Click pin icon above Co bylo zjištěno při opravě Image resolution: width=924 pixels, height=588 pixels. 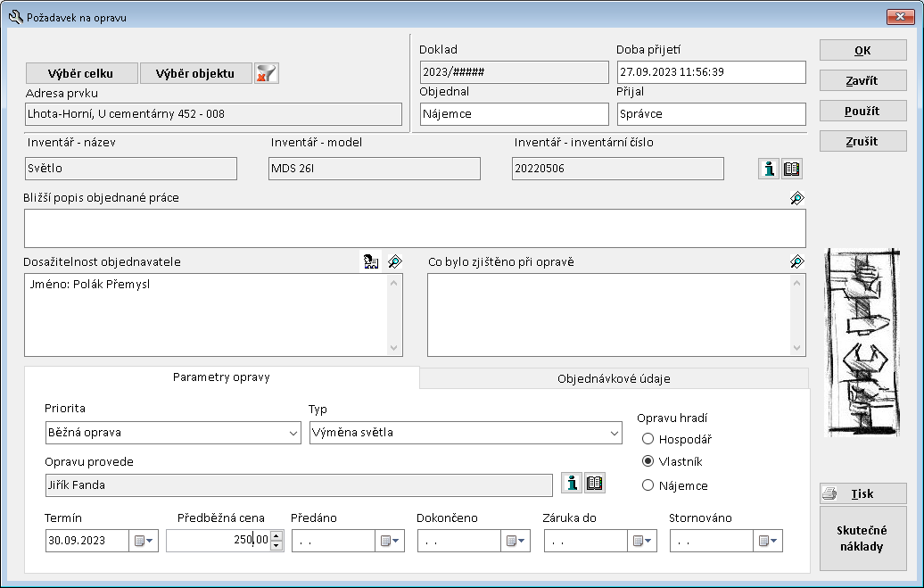click(797, 261)
